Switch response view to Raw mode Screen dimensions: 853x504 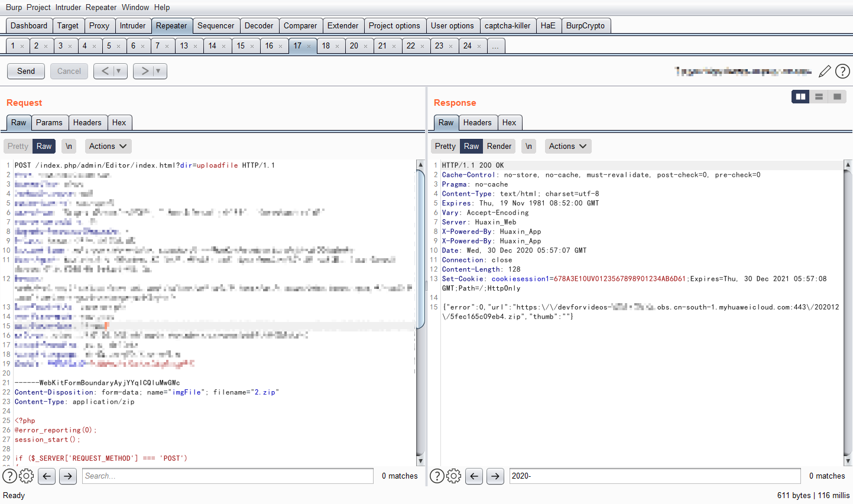pyautogui.click(x=471, y=147)
